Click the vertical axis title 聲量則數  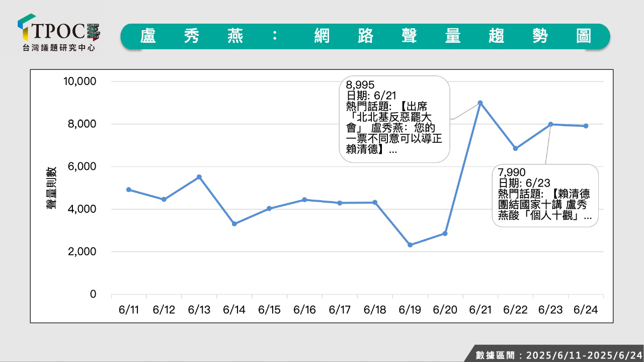point(52,188)
